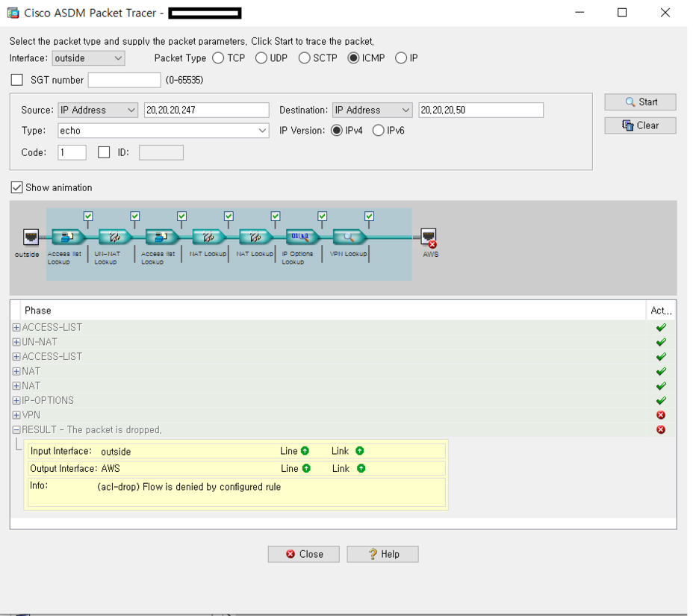Click the IP Options Lookup phase icon
Viewport: 699px width, 616px height.
click(302, 237)
